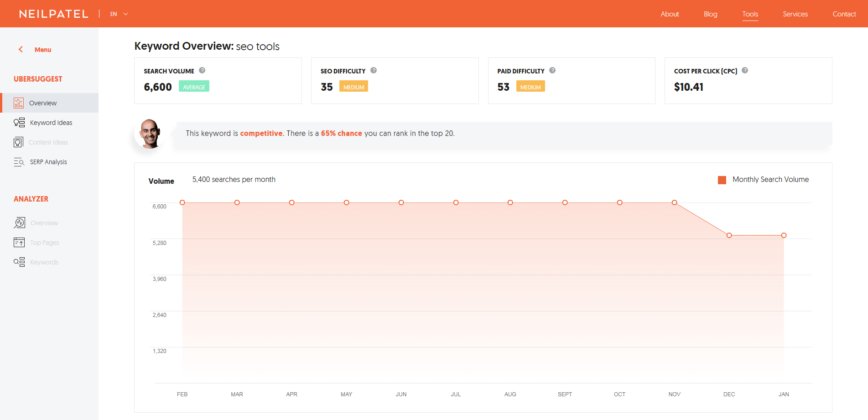Click the AVERAGE badge beside 6,600
Screen dimensions: 868x420
194,86
